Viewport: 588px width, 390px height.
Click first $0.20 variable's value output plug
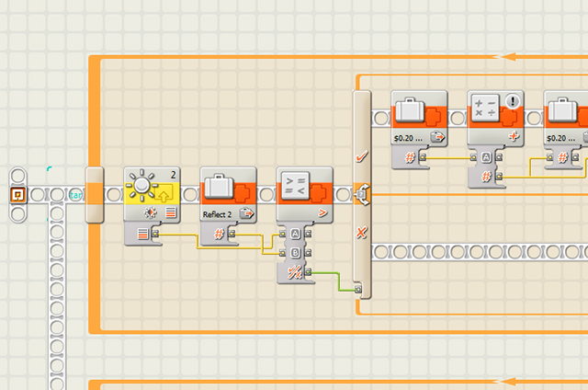[x=423, y=157]
